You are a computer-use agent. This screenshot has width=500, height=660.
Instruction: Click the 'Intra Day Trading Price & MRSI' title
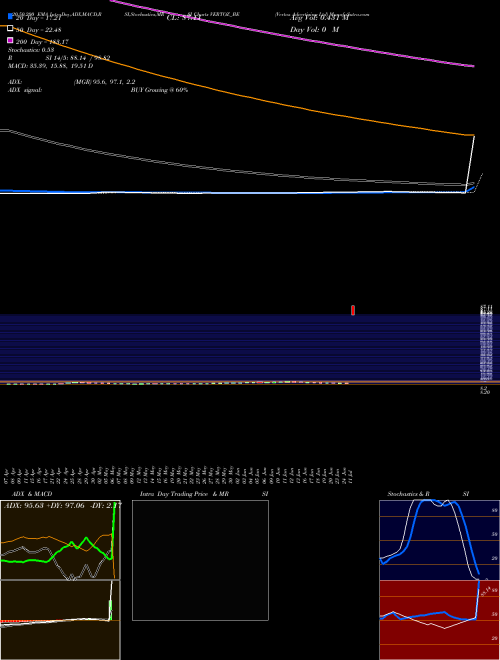click(204, 494)
